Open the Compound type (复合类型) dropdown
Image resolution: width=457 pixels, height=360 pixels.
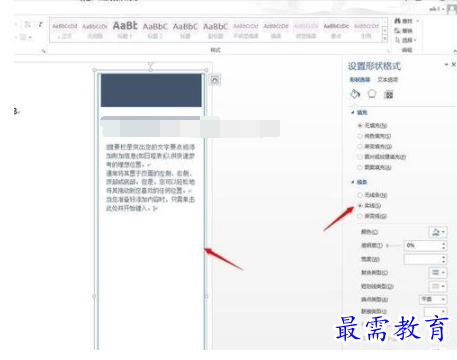438,273
